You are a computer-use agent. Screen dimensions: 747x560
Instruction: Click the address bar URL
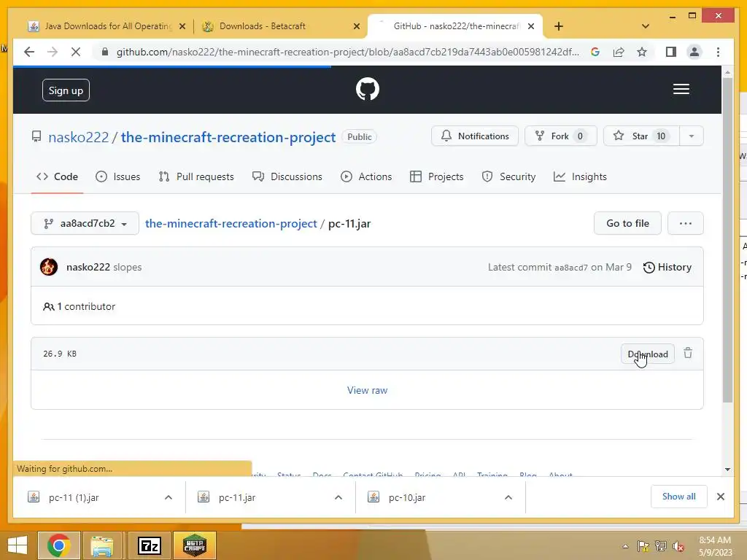click(x=348, y=52)
